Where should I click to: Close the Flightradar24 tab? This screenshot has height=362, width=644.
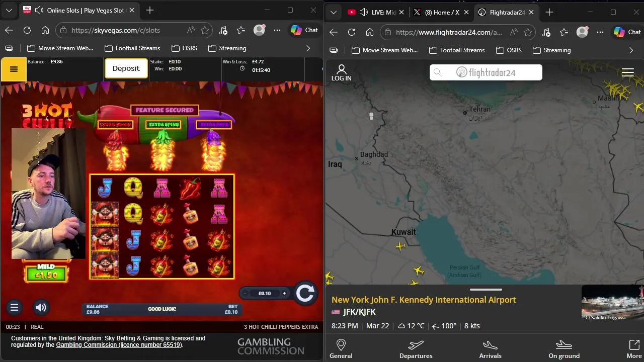coord(531,12)
